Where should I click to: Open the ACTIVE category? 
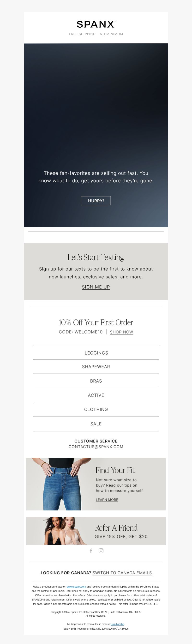(96, 395)
